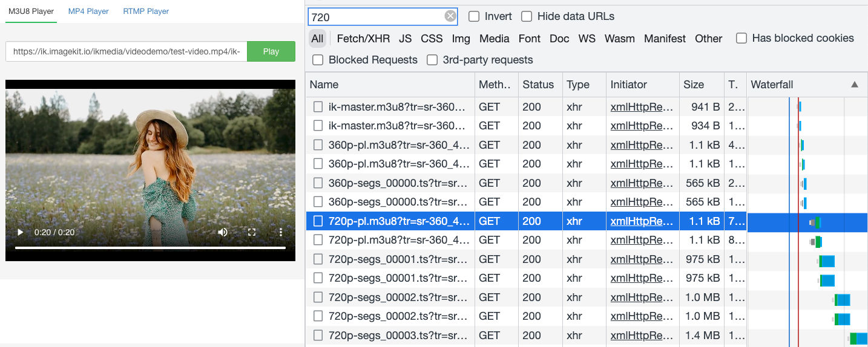Toggle the Blocked Requests checkbox
Screen dimensions: 868x347
click(318, 60)
